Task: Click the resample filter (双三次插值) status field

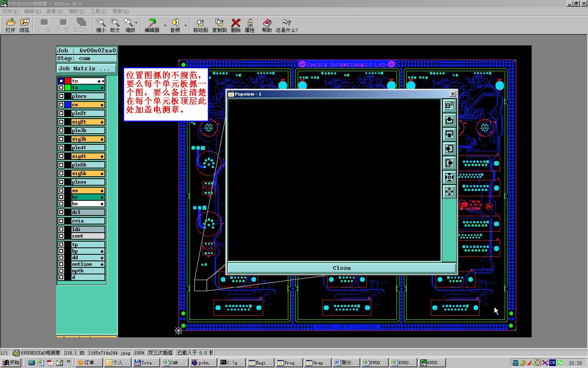Action: (160, 353)
